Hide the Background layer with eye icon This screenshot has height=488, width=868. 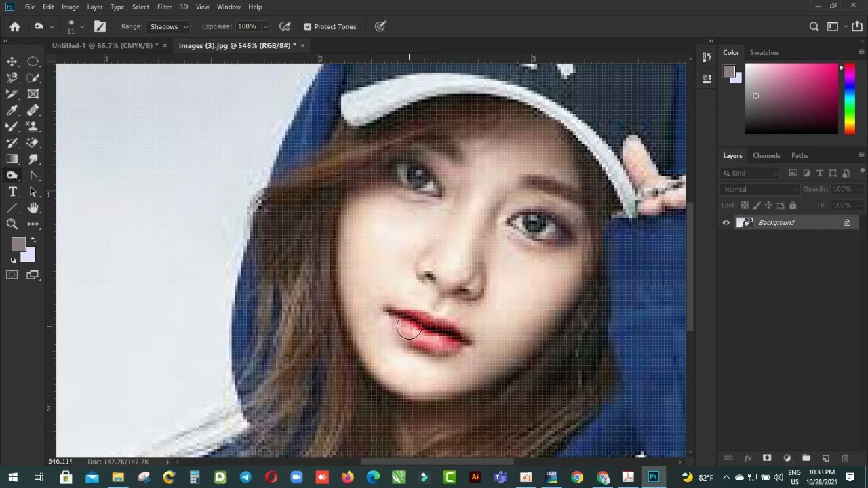(726, 223)
